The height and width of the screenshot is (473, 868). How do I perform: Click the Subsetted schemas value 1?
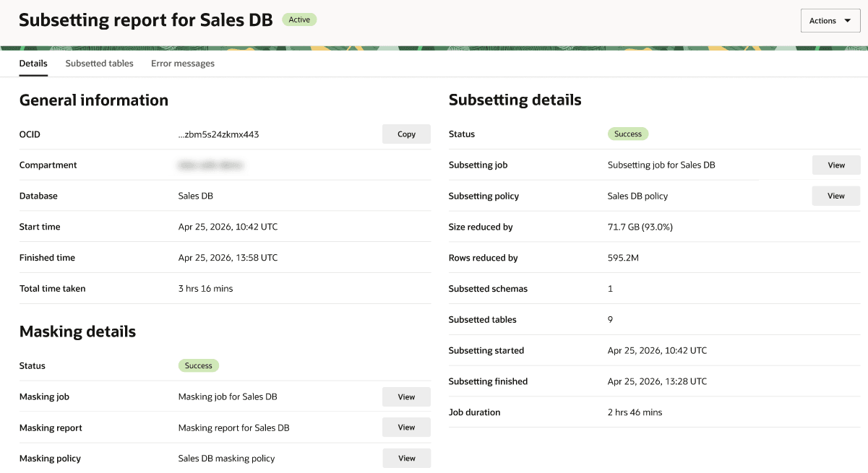click(610, 289)
